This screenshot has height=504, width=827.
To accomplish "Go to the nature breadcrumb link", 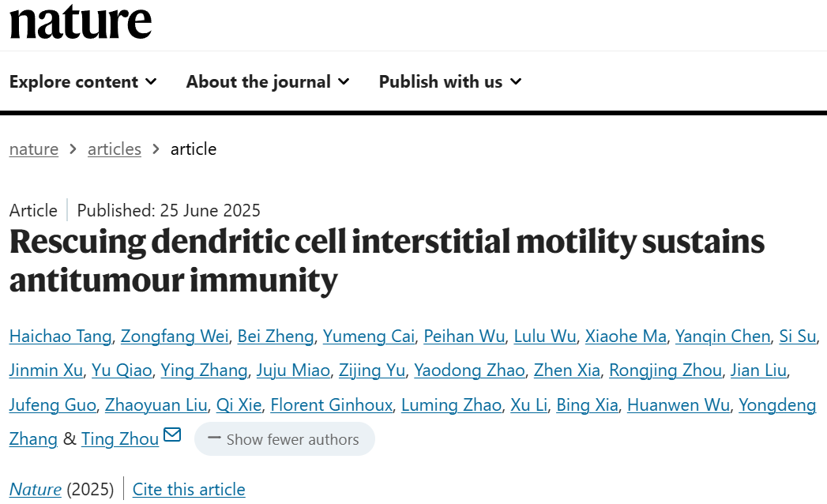I will tap(34, 149).
